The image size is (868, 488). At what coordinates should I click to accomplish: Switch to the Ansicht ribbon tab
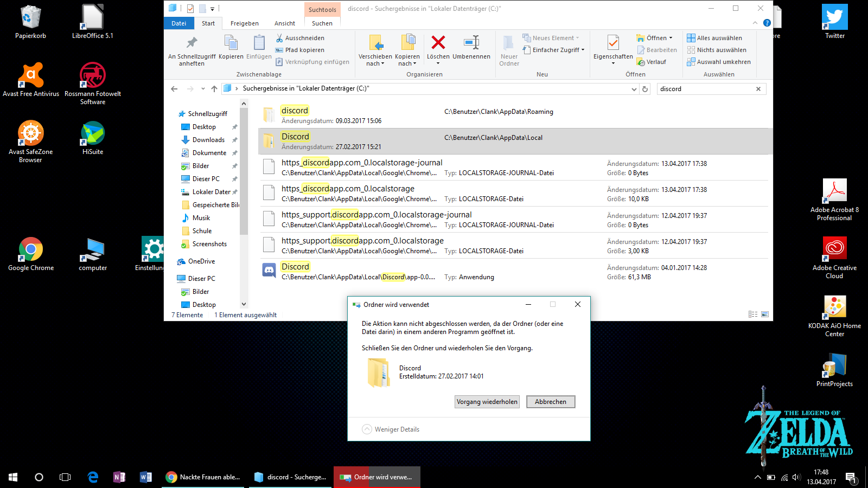(284, 23)
